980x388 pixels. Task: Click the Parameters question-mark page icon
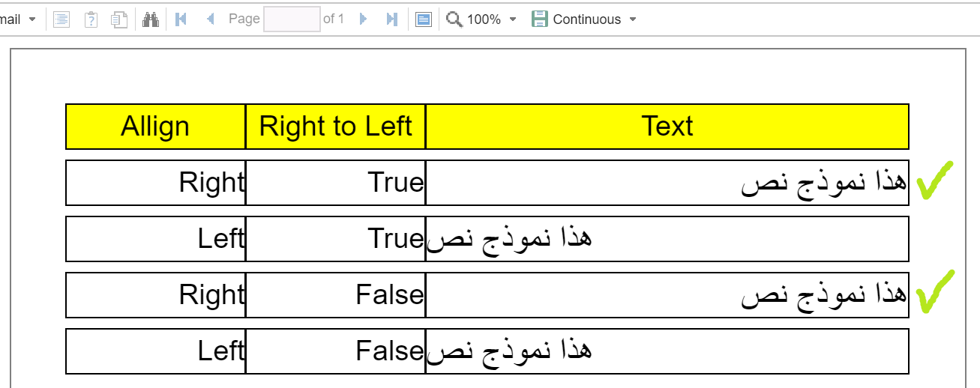[91, 19]
